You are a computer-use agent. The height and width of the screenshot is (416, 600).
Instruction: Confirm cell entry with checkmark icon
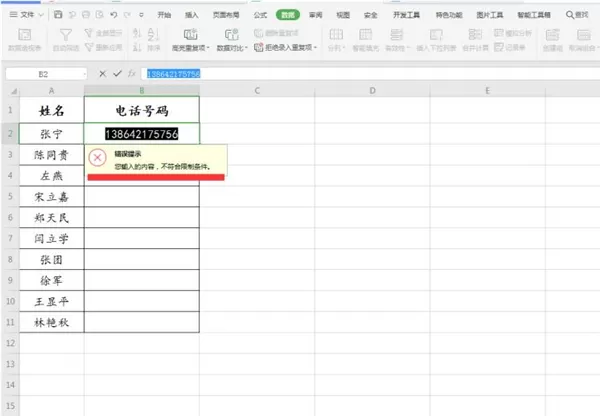pos(117,73)
